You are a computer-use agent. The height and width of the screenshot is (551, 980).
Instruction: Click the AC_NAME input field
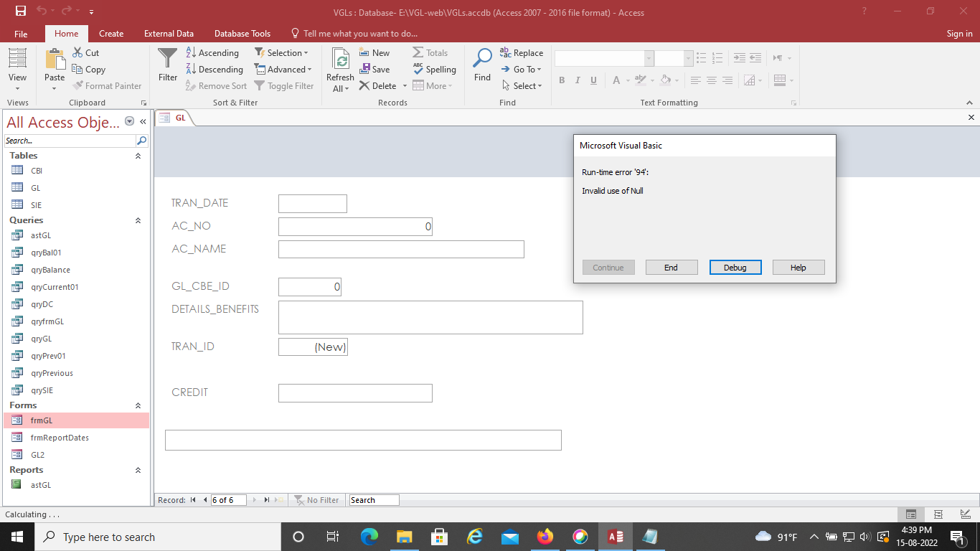tap(401, 249)
